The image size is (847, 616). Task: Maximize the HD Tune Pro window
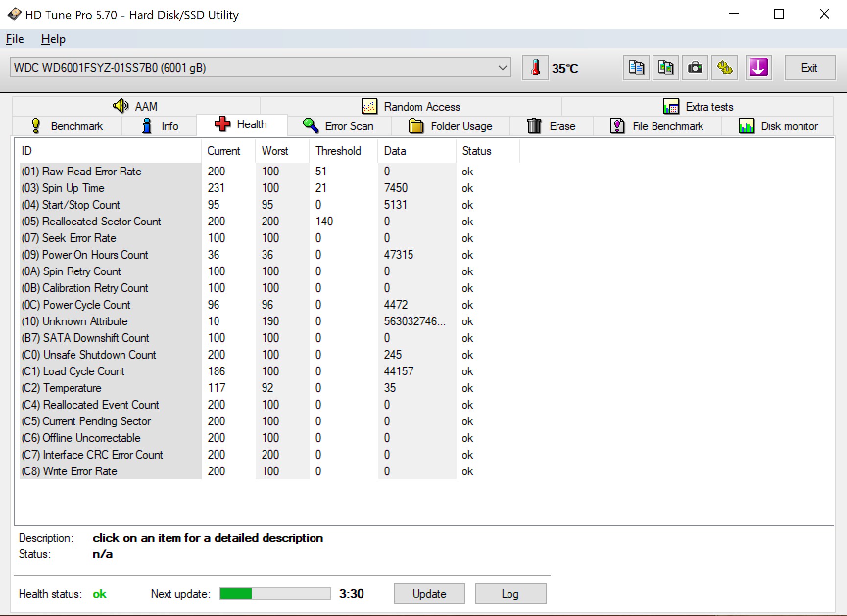click(x=779, y=14)
